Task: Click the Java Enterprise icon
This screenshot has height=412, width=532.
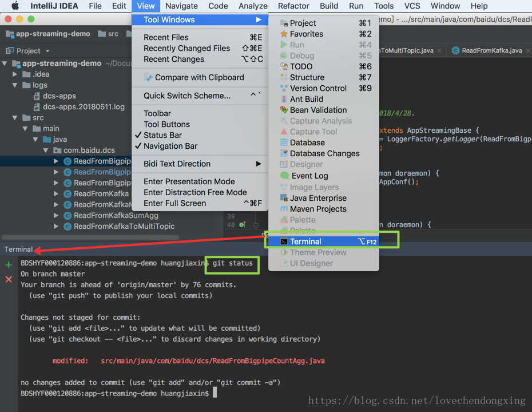Action: click(x=284, y=197)
